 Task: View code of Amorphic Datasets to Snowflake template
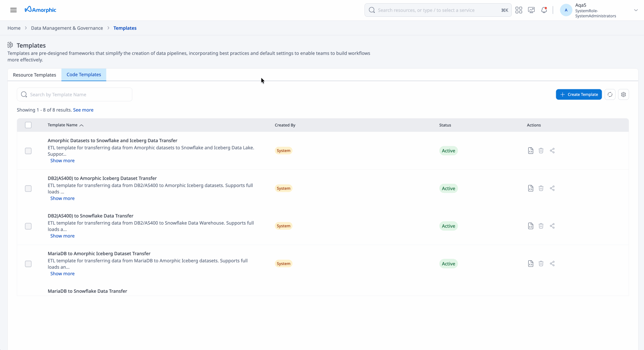[x=531, y=151]
